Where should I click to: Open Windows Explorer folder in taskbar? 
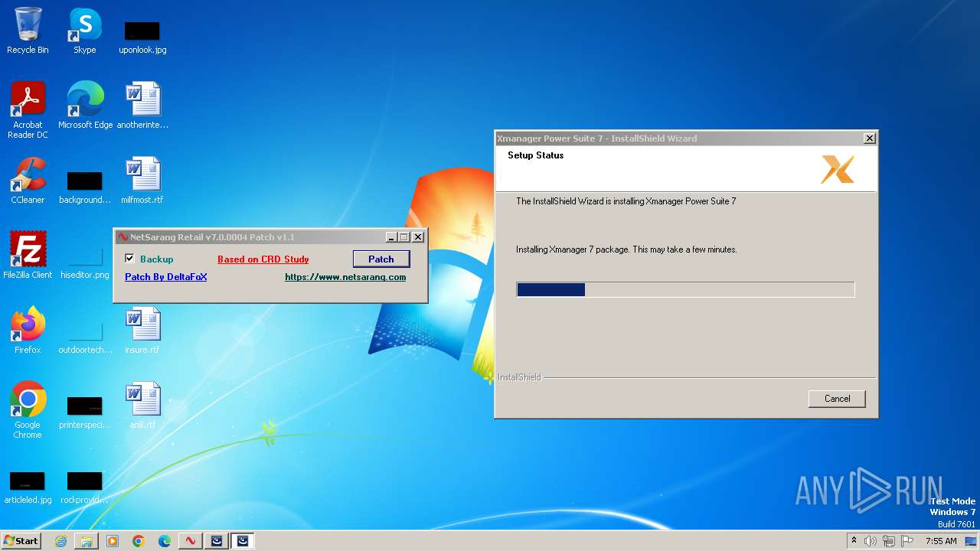click(87, 541)
